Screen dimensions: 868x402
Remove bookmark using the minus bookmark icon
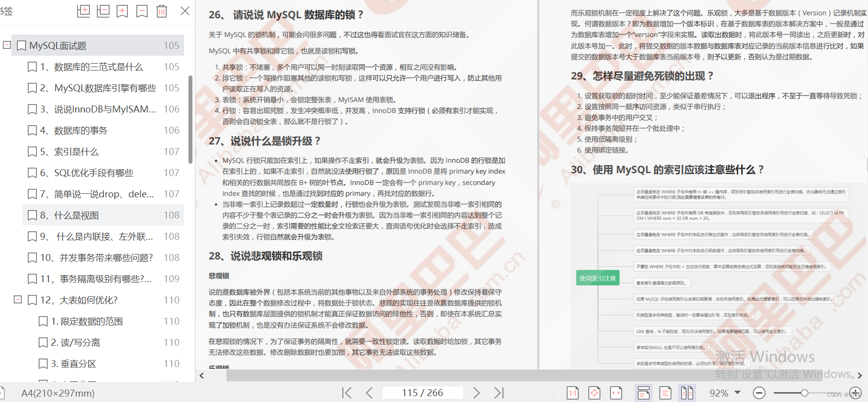tap(142, 11)
